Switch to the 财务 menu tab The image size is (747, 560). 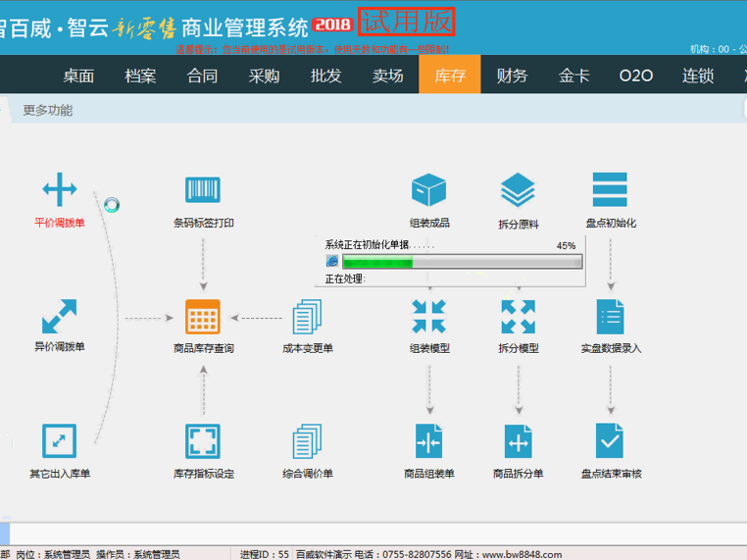[x=512, y=76]
